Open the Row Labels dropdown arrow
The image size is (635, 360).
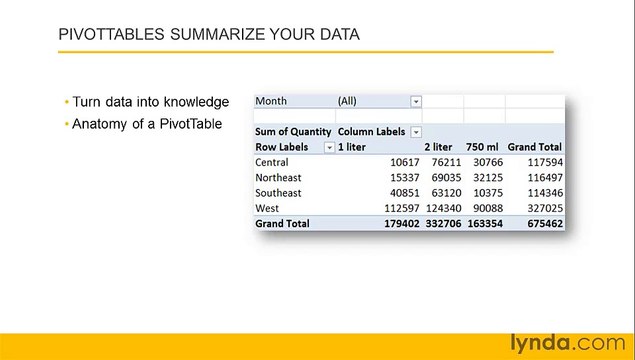tap(329, 147)
